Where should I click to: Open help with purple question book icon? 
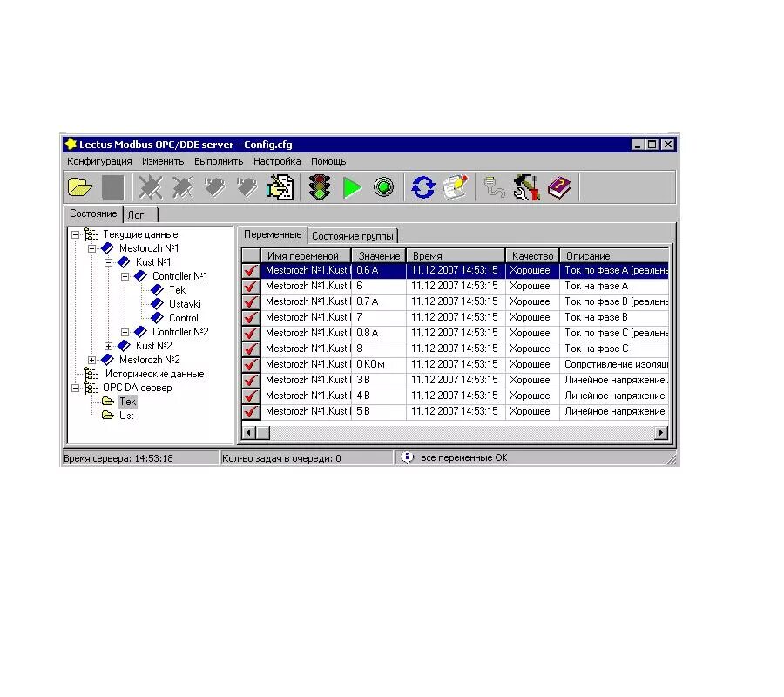point(559,187)
